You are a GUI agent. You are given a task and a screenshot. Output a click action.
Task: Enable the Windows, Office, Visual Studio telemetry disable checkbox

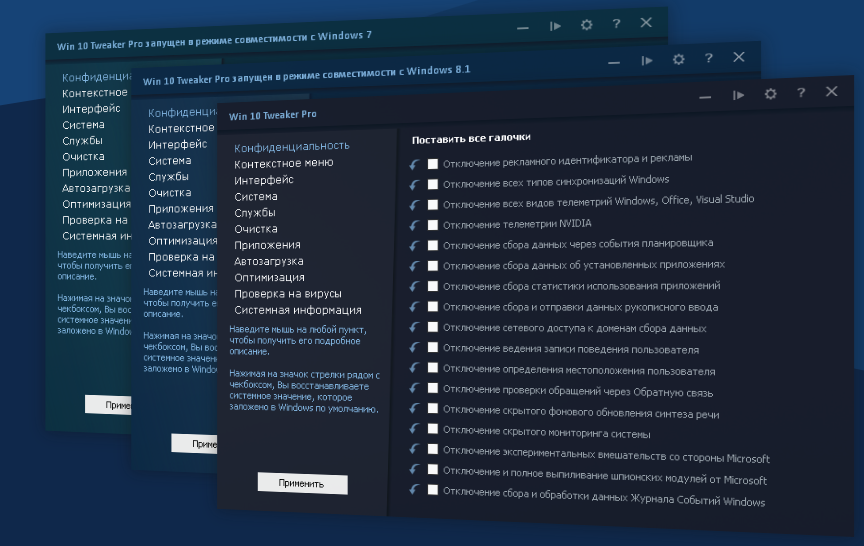click(x=433, y=204)
